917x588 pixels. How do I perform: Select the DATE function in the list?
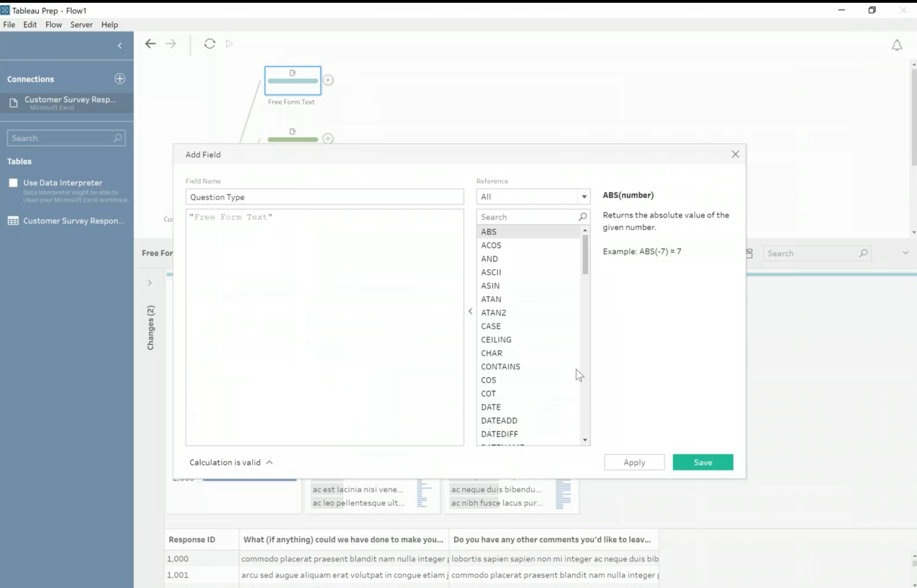coord(528,407)
